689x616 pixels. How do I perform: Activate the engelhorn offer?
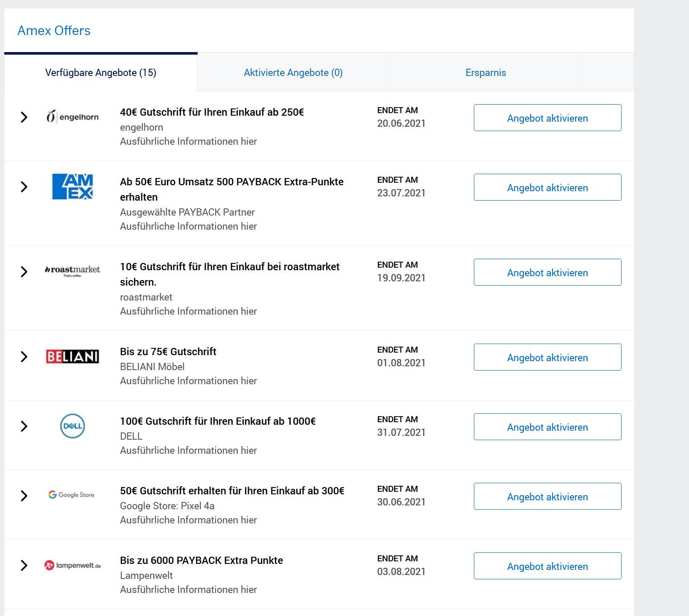pyautogui.click(x=547, y=118)
